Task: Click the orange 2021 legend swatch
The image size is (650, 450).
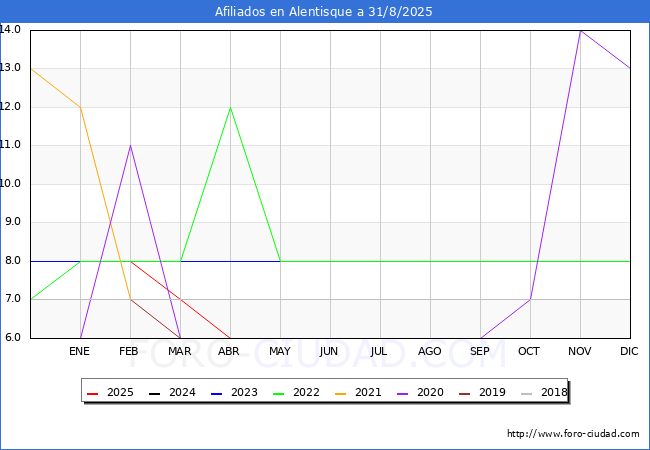Action: point(340,393)
